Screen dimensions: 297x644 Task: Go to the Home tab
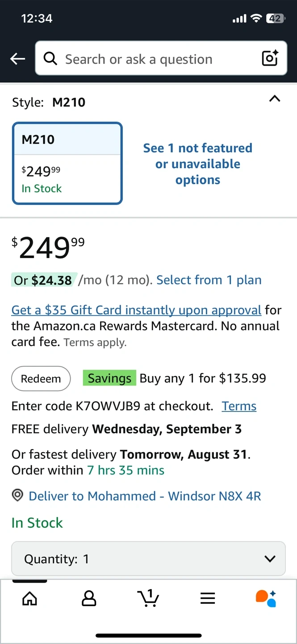click(29, 598)
